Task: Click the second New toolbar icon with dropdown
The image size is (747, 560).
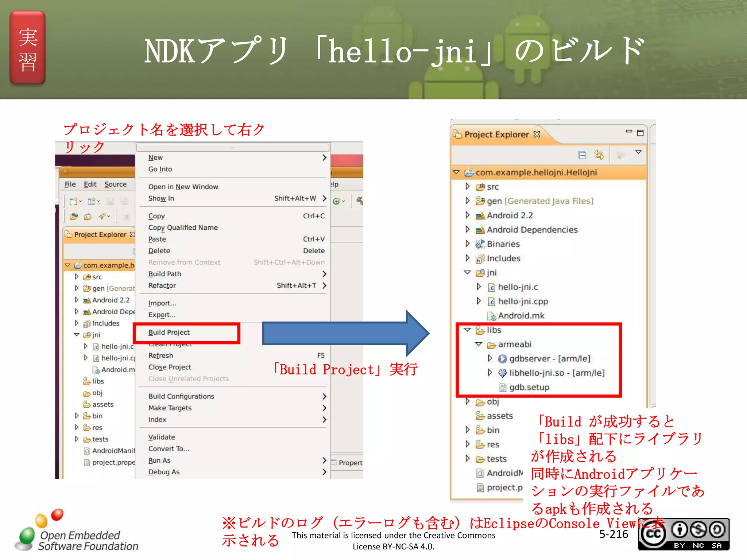Action: pyautogui.click(x=92, y=201)
